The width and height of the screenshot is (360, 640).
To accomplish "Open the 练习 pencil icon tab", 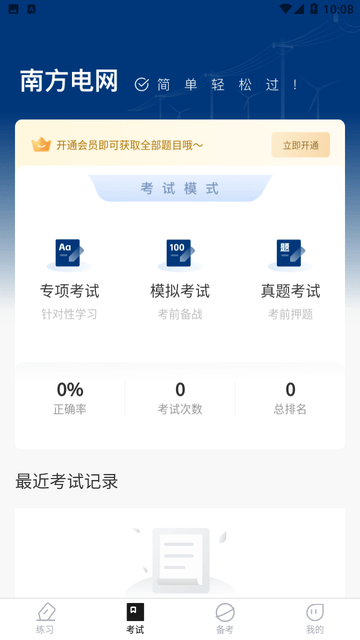I will click(45, 618).
